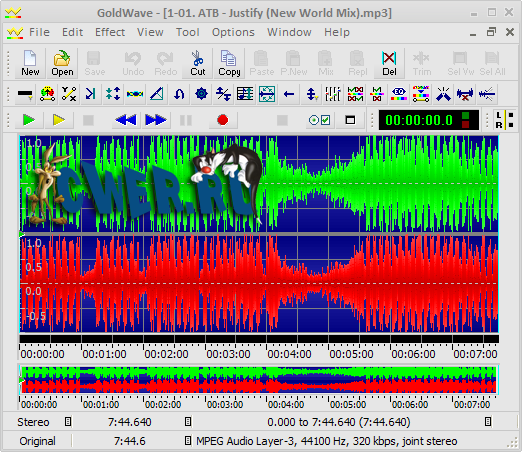Toggle the L/R level meter display
This screenshot has height=452, width=522.
504,120
